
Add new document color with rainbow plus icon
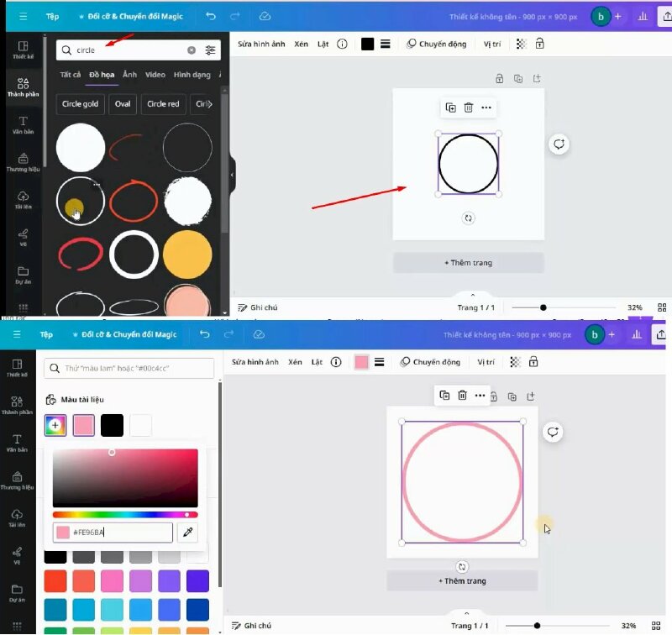[x=55, y=426]
